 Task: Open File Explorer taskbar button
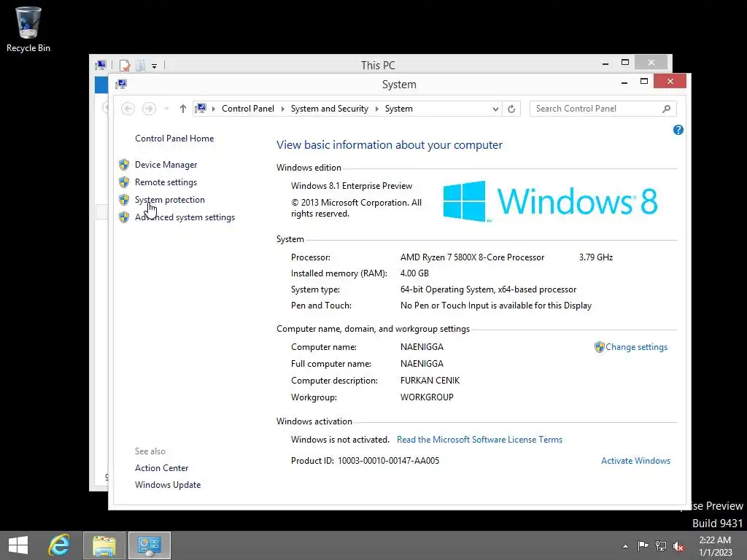tap(104, 545)
